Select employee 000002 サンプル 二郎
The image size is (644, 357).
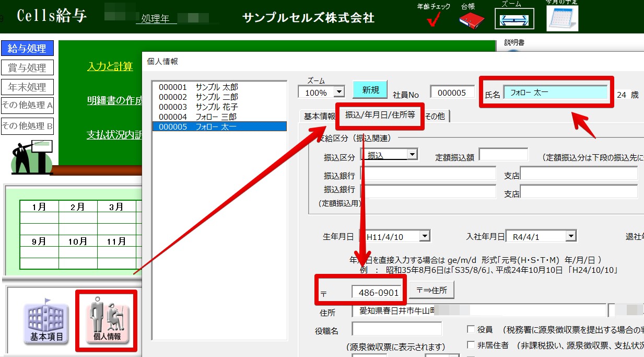point(219,97)
